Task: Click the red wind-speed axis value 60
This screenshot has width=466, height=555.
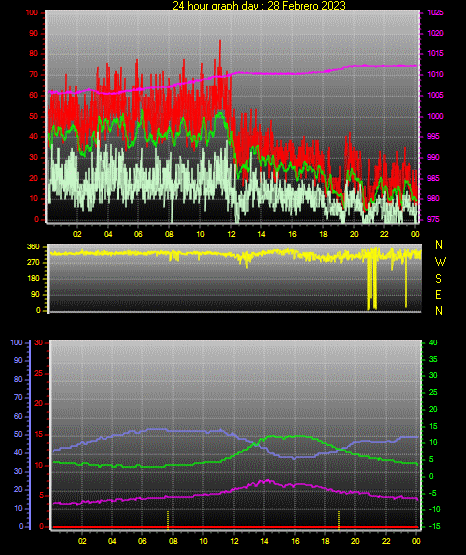Action: [x=33, y=96]
